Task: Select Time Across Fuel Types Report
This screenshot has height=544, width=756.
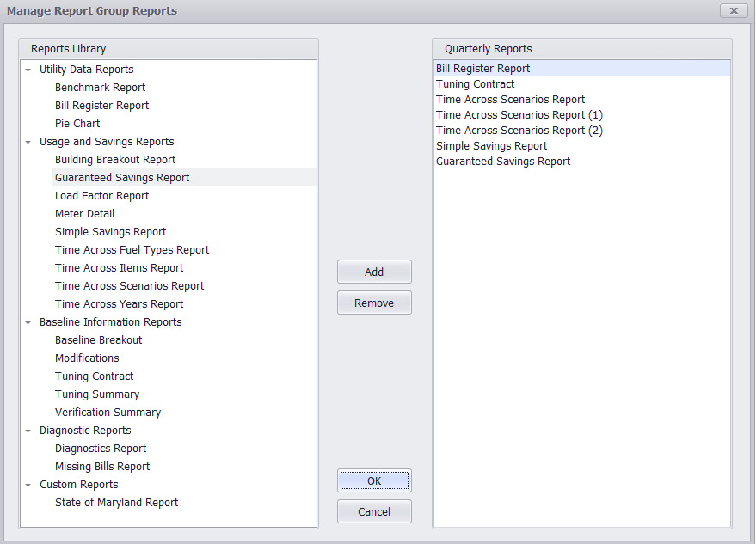Action: point(132,249)
